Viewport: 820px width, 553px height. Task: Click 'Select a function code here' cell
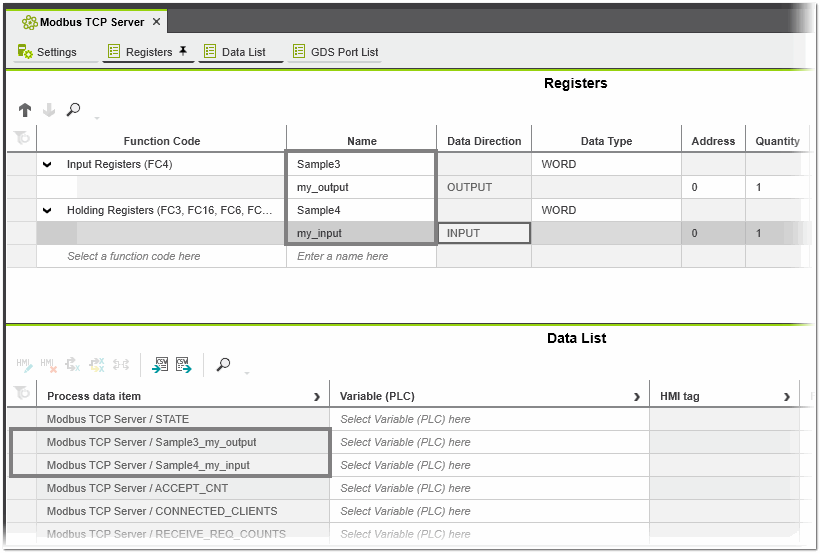[x=133, y=256]
